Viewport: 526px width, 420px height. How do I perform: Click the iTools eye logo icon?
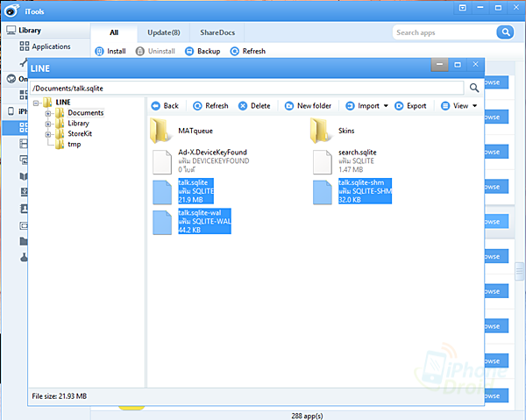click(12, 11)
